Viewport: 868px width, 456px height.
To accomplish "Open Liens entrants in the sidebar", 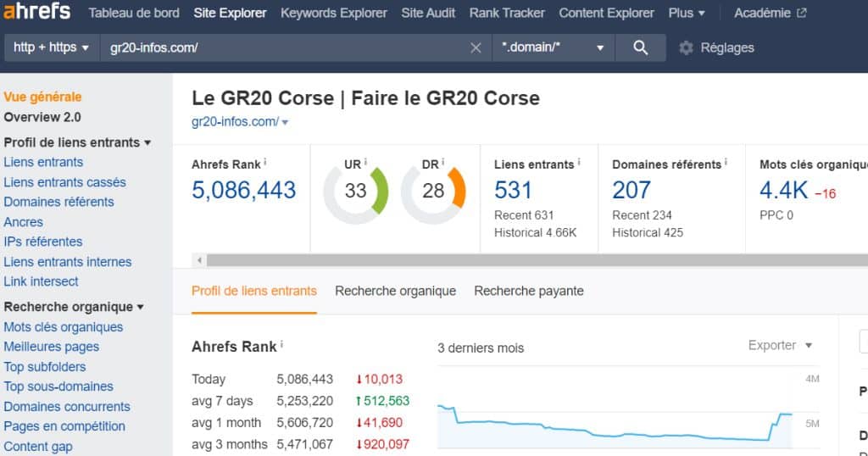I will (43, 162).
